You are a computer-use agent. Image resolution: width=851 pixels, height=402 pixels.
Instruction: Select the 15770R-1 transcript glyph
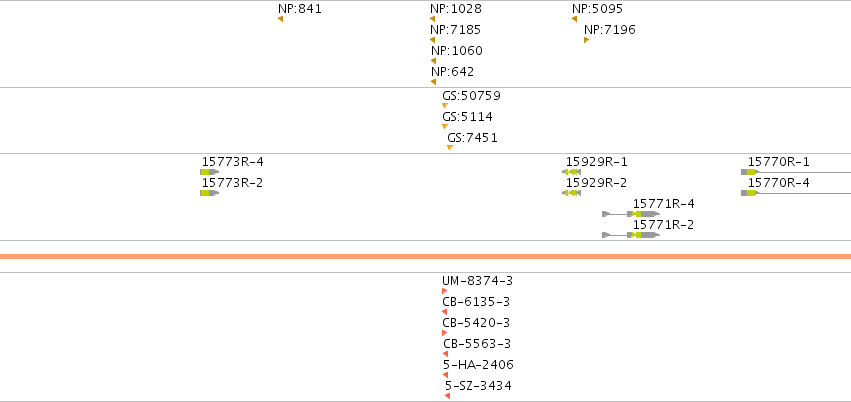point(796,172)
